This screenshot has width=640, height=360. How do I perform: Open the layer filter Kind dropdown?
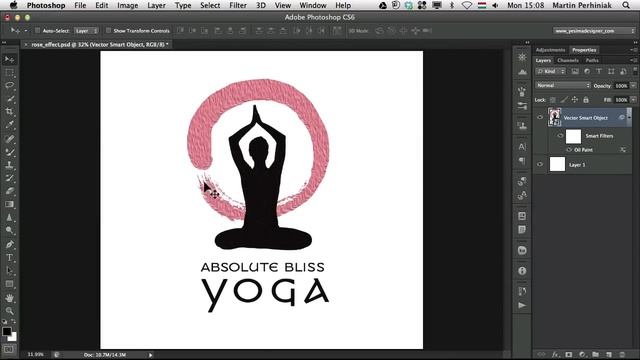[x=551, y=71]
